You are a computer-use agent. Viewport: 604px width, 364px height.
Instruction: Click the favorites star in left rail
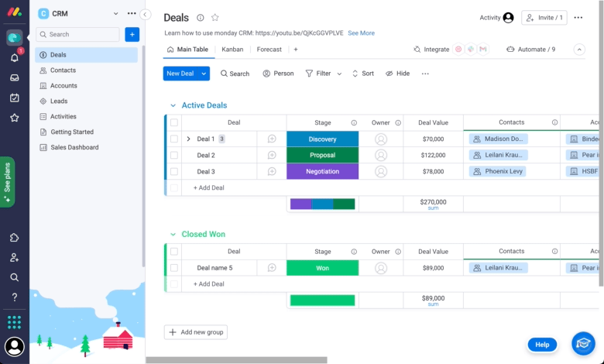click(x=14, y=118)
